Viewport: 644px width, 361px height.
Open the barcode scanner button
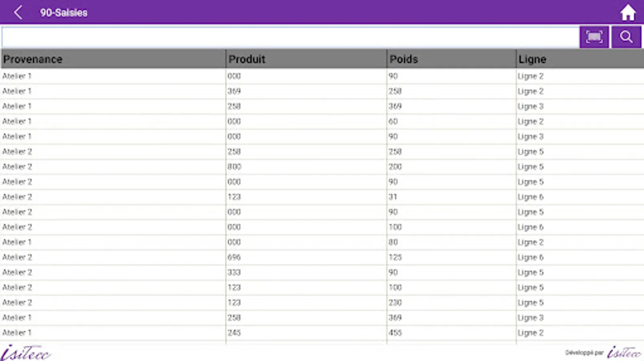(594, 37)
